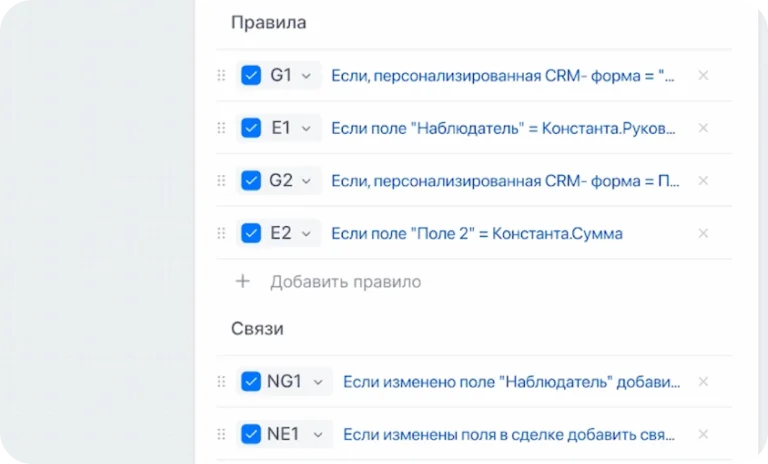Remove rule G1 with its X icon
This screenshot has height=464, width=768.
[703, 75]
